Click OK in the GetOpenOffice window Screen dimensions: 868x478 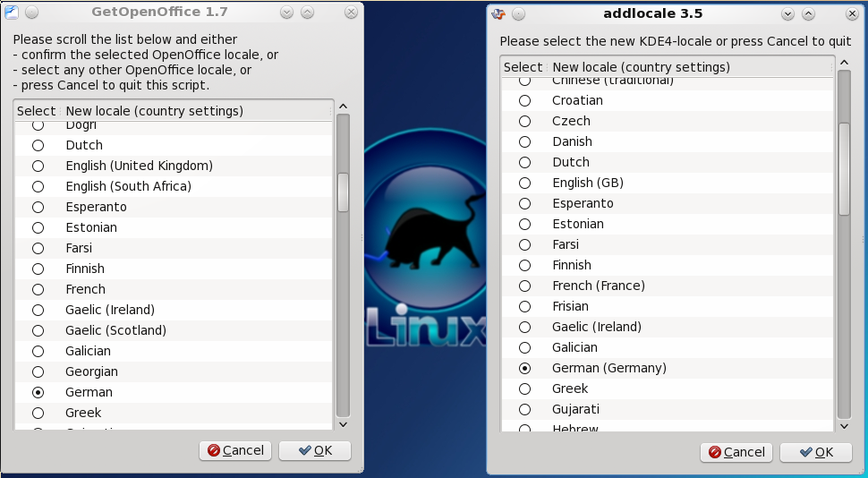315,450
